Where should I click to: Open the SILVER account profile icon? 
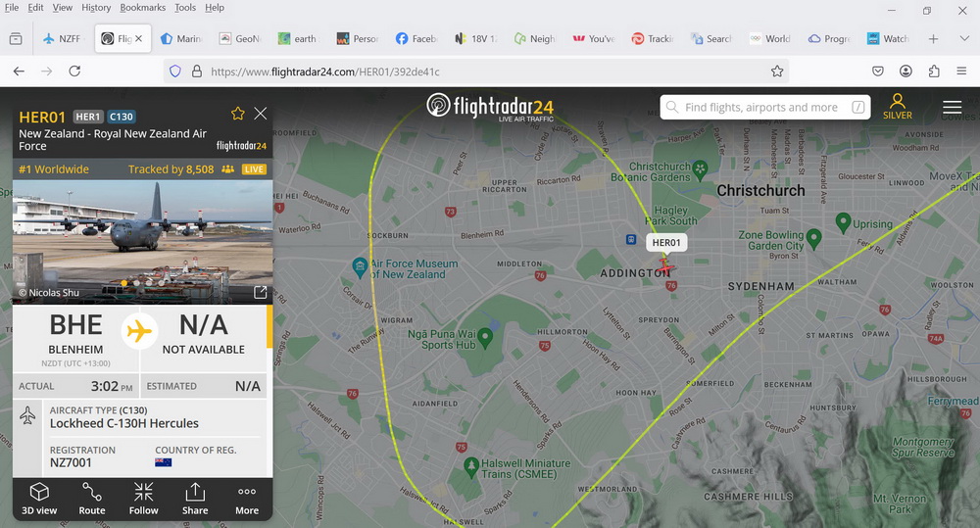coord(898,106)
